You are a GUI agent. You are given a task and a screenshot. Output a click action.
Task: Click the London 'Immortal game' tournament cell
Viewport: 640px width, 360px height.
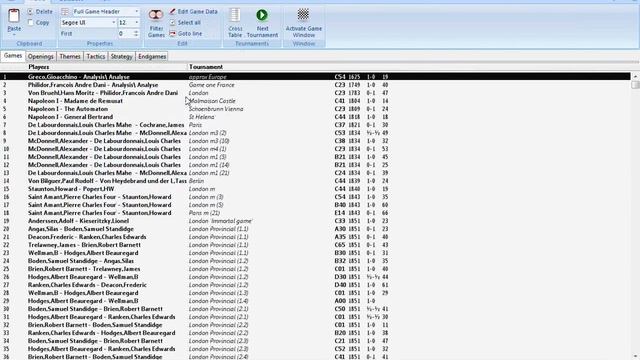click(x=220, y=221)
